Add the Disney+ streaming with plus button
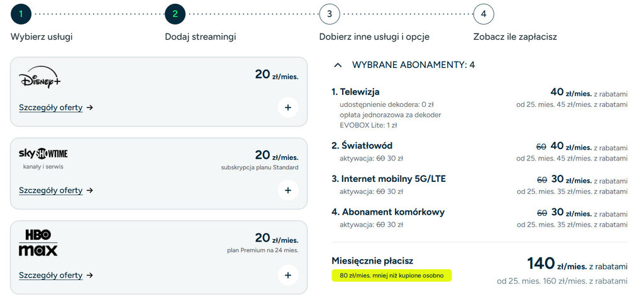This screenshot has height=297, width=644. coord(287,108)
